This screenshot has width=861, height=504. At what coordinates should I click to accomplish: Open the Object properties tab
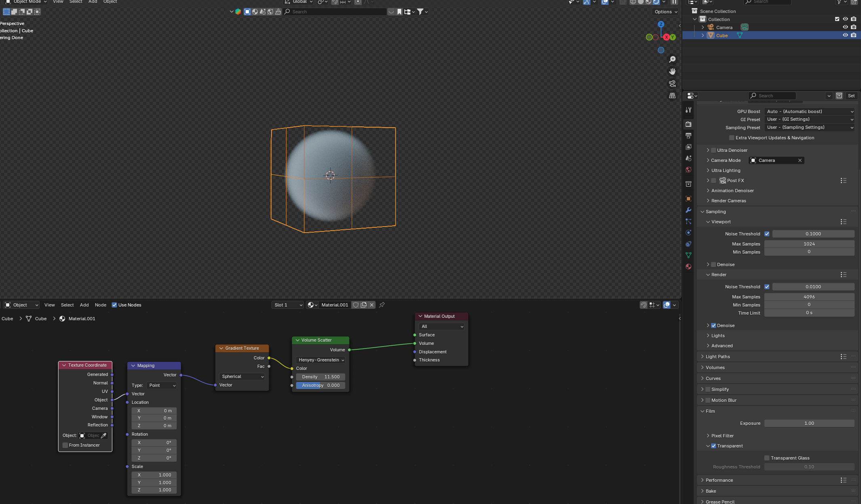pyautogui.click(x=688, y=199)
